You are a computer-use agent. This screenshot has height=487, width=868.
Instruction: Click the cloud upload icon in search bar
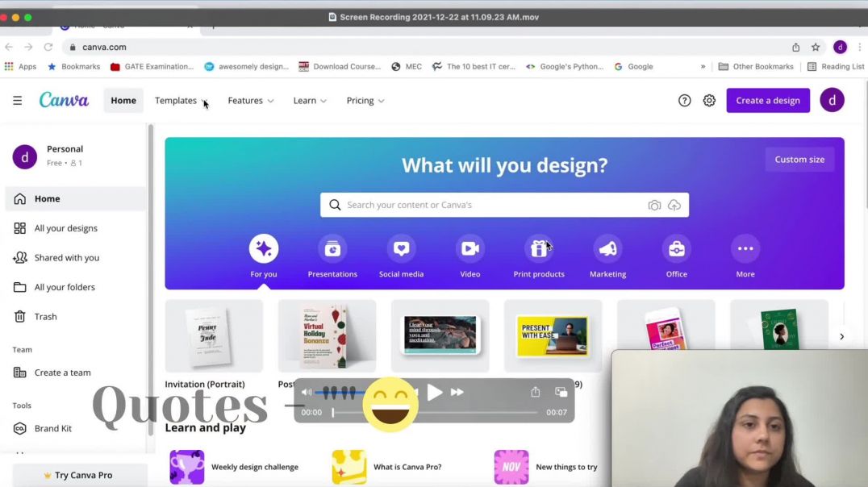click(x=674, y=206)
